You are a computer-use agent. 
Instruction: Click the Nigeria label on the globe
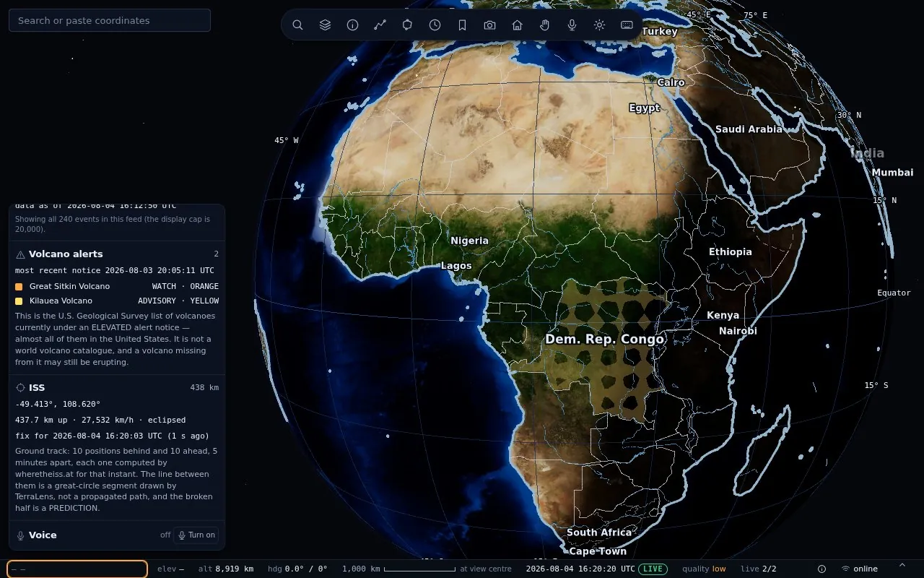469,241
